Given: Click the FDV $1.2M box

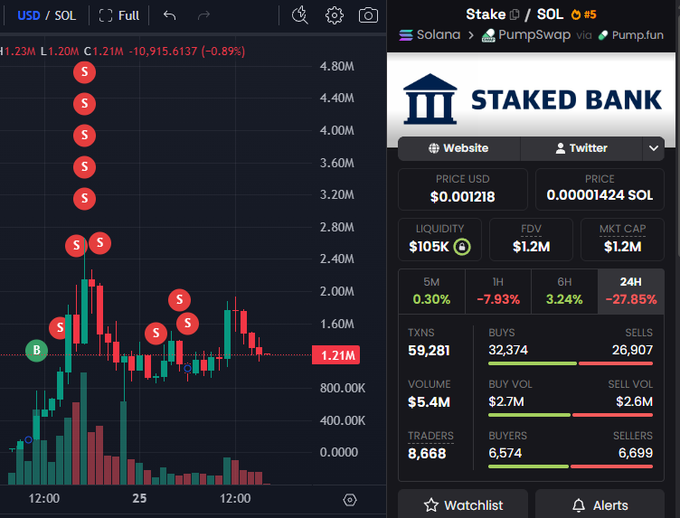Looking at the screenshot, I should click(x=531, y=239).
